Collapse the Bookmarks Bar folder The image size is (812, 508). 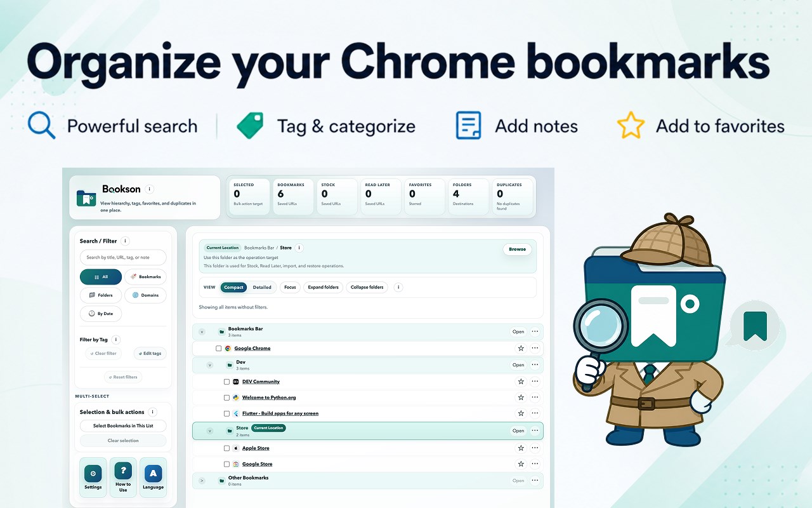coord(202,331)
